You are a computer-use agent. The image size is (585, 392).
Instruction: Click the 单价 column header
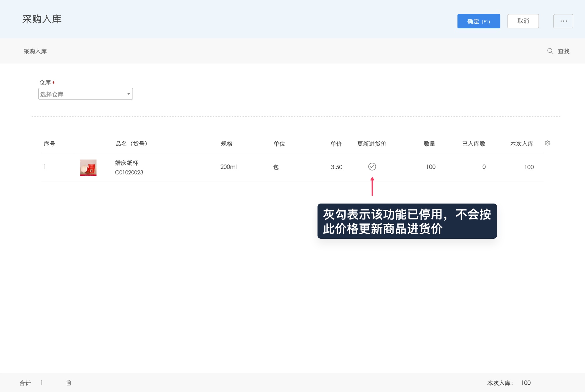click(x=336, y=144)
